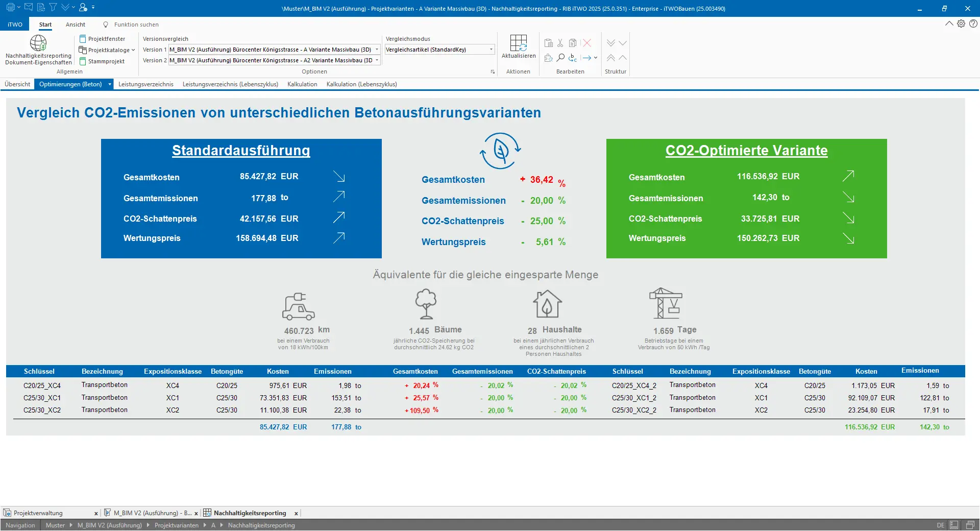
Task: Expand the Projektkataloge dropdown
Action: point(133,50)
